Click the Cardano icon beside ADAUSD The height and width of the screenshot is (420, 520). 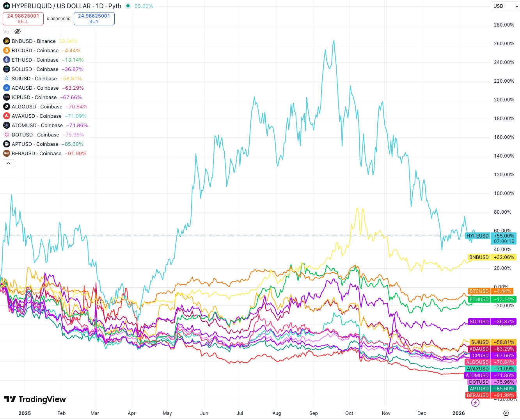click(x=7, y=88)
